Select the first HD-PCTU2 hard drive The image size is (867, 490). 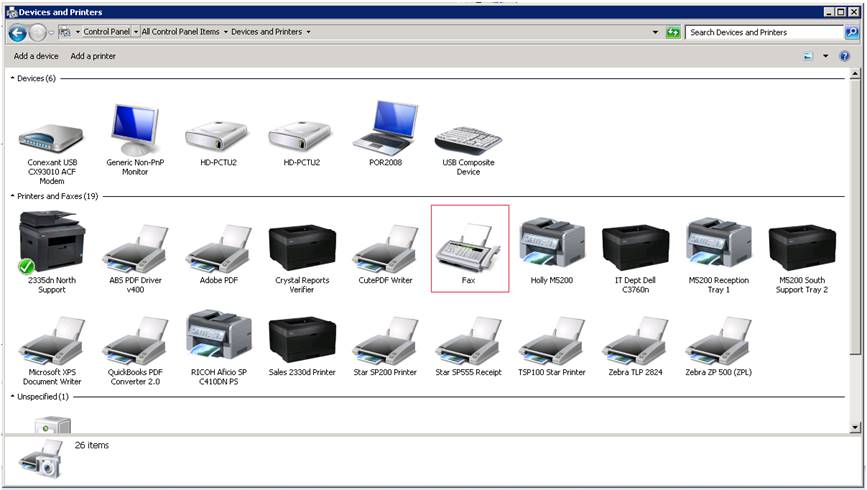[x=219, y=143]
